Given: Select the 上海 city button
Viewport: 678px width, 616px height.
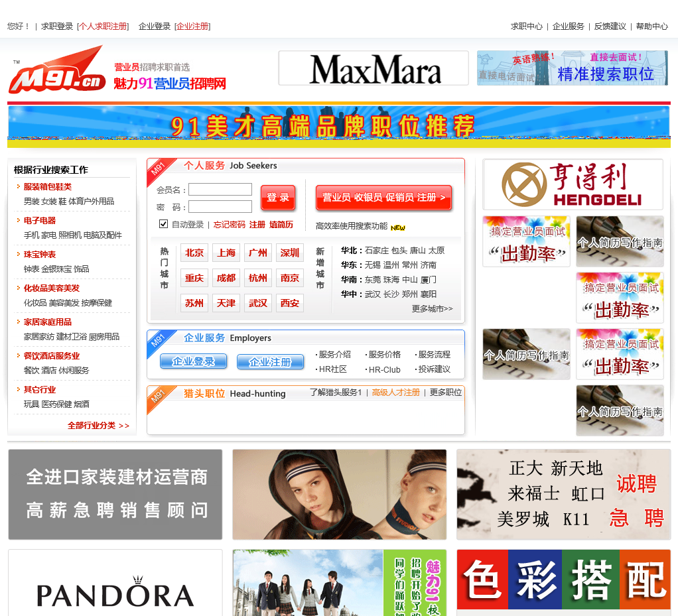Looking at the screenshot, I should click(226, 253).
